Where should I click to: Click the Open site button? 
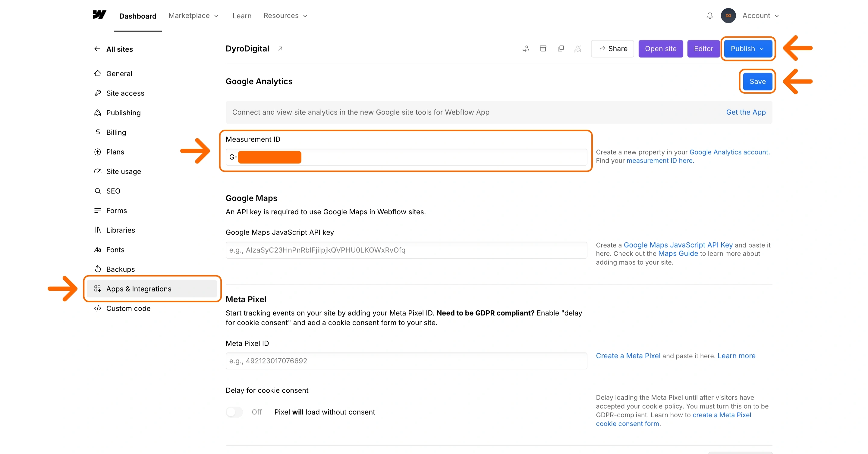click(661, 48)
